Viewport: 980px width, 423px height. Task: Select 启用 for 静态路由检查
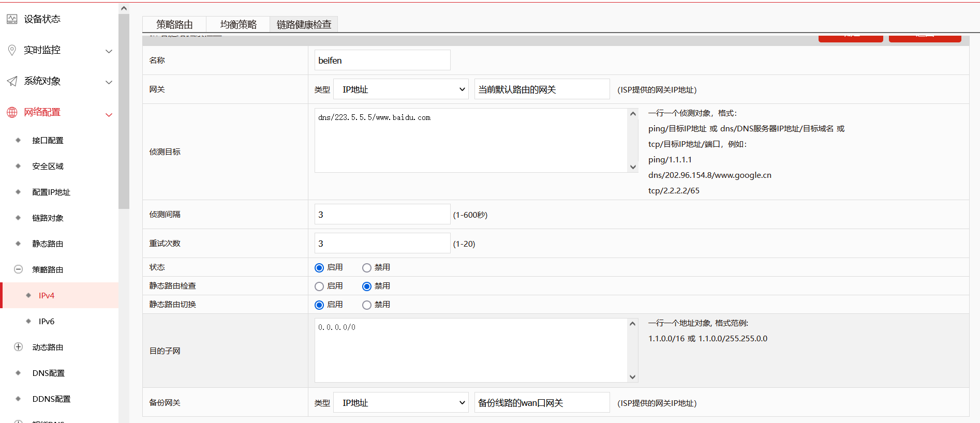[x=319, y=286]
